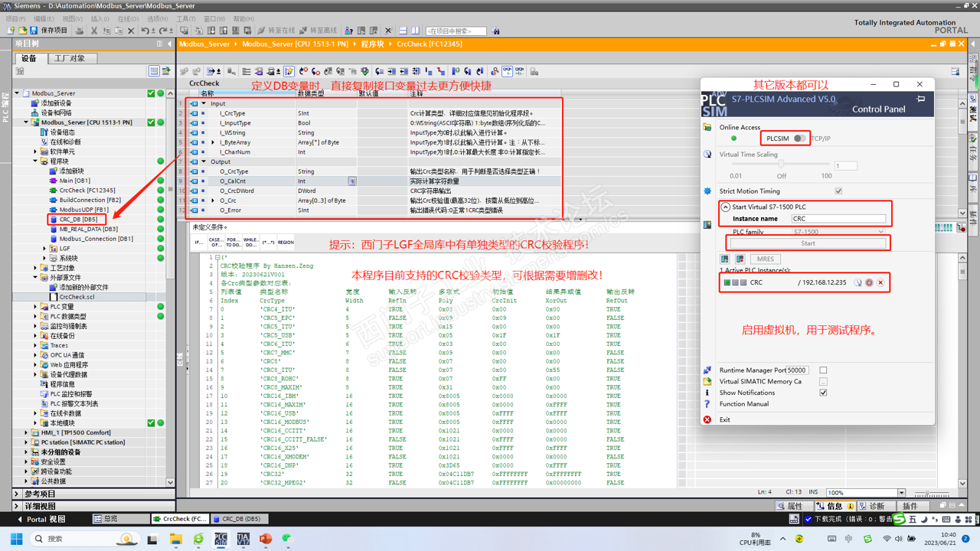Click the Start button in PLCSIM panel
The width and height of the screenshot is (980, 551).
[x=808, y=243]
